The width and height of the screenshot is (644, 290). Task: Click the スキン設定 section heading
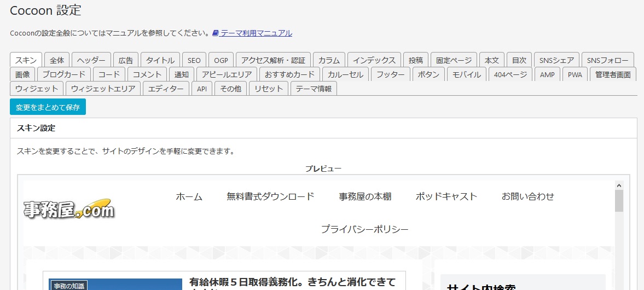36,128
